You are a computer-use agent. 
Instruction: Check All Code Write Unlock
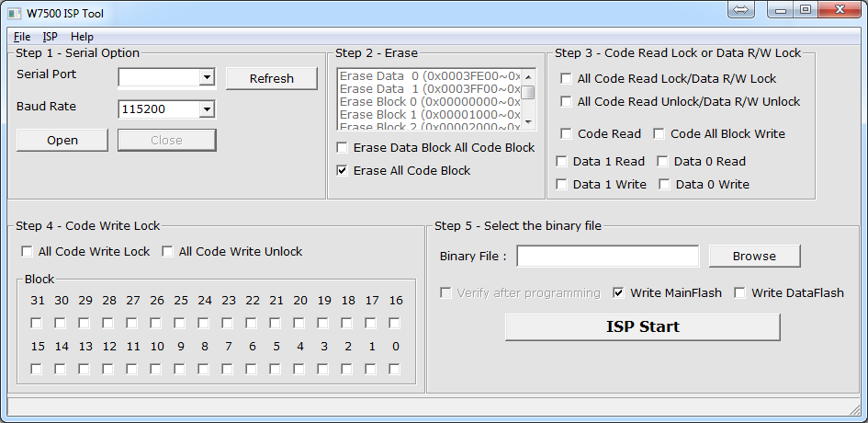click(x=167, y=252)
